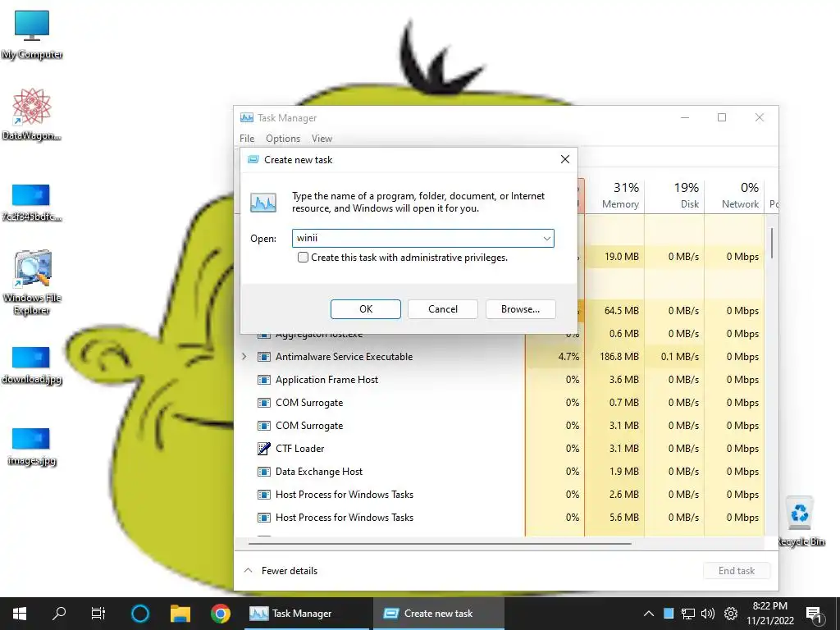Click the horizontal scrollbar in Task Manager
The height and width of the screenshot is (630, 840).
[440, 543]
